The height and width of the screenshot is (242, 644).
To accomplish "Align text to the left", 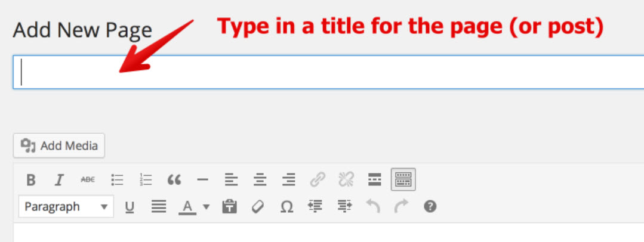I will click(231, 179).
